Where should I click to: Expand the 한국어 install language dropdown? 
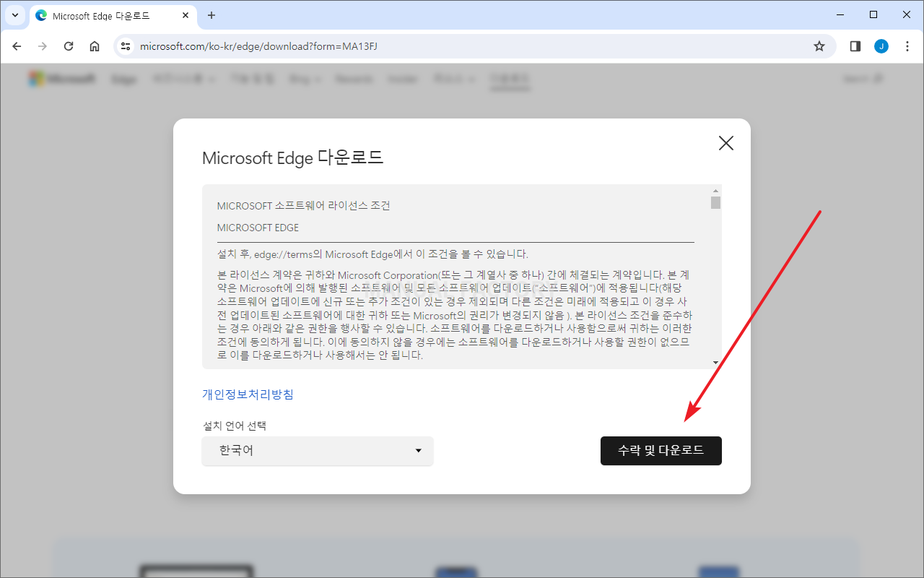[x=318, y=451]
